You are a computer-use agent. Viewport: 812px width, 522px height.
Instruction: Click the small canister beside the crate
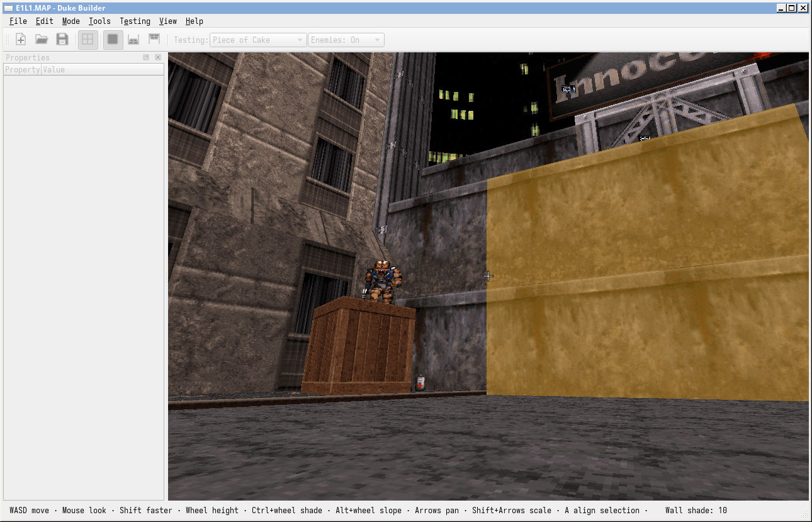click(x=420, y=383)
